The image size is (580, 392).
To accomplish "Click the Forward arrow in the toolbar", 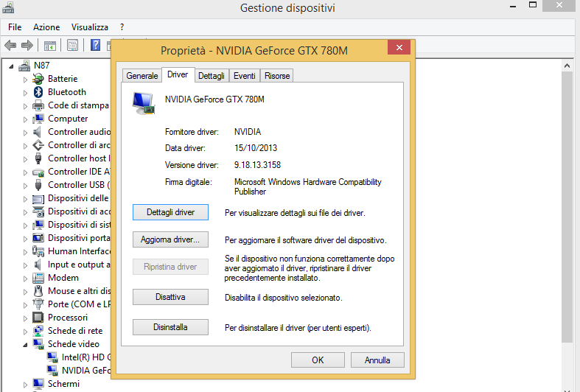I will (x=27, y=45).
